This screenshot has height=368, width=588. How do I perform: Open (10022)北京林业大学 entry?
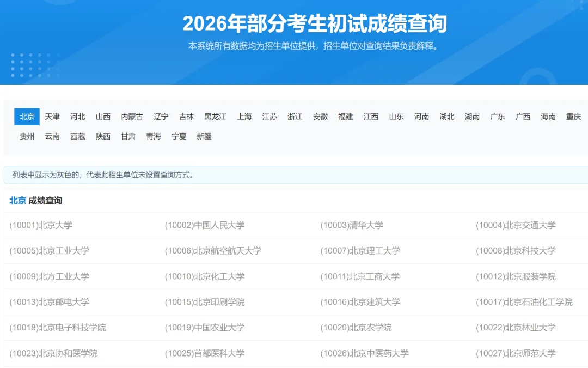coord(516,328)
